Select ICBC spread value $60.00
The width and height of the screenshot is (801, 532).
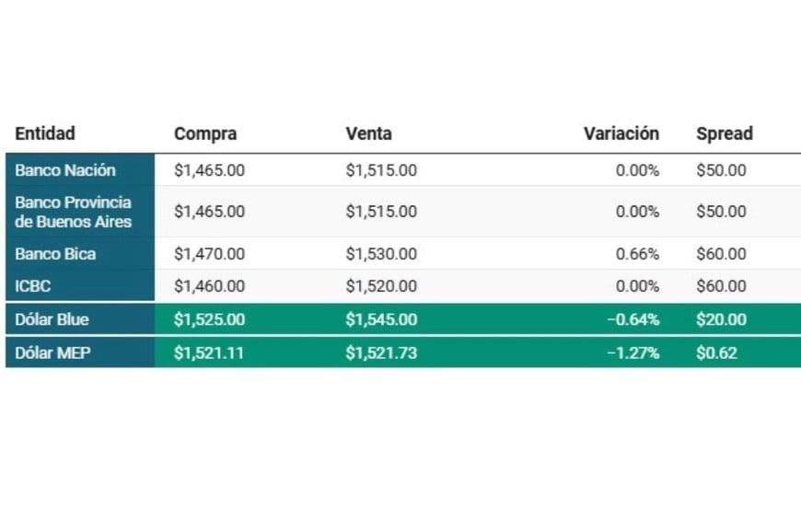pos(721,286)
